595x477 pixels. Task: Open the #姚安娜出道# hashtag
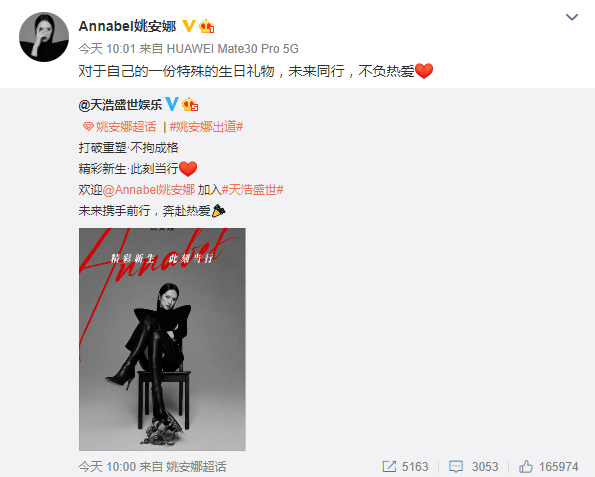(206, 127)
